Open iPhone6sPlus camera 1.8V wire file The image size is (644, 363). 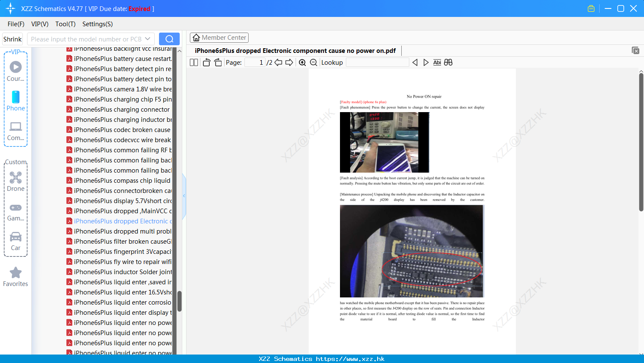[119, 89]
